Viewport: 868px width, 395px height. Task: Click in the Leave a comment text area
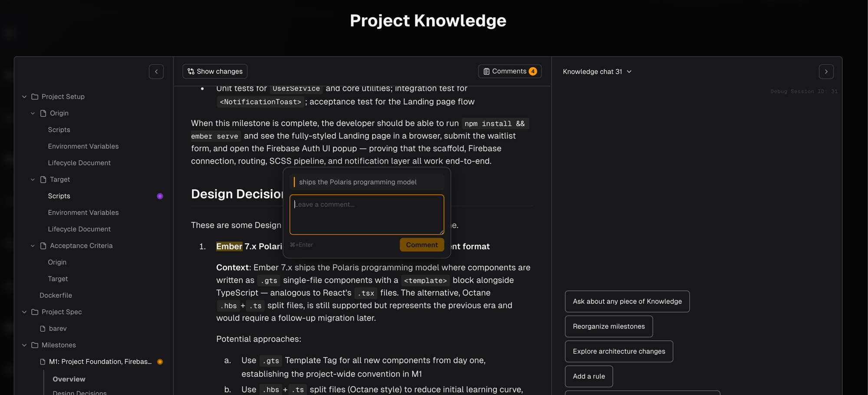tap(367, 214)
